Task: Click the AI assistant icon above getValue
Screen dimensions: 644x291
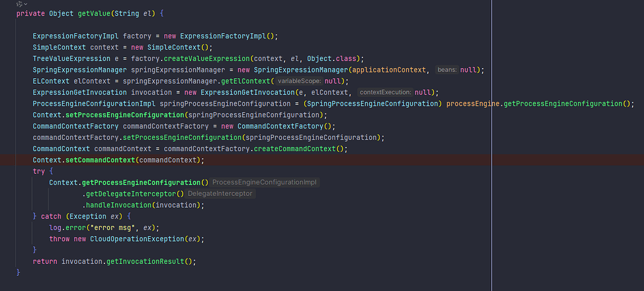Action: (19, 4)
